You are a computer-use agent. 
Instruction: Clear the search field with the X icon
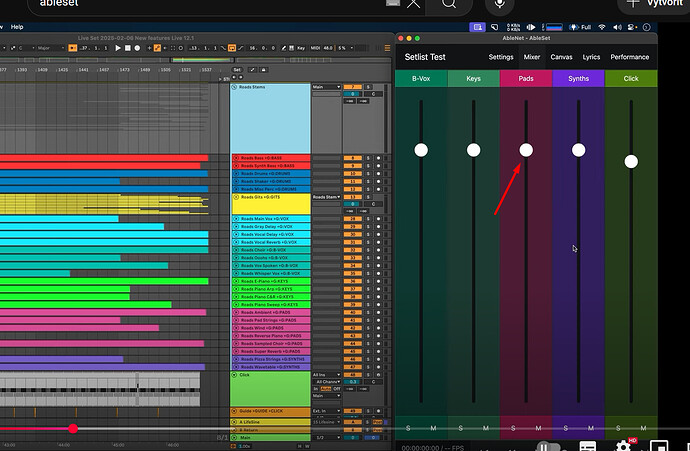pos(413,4)
